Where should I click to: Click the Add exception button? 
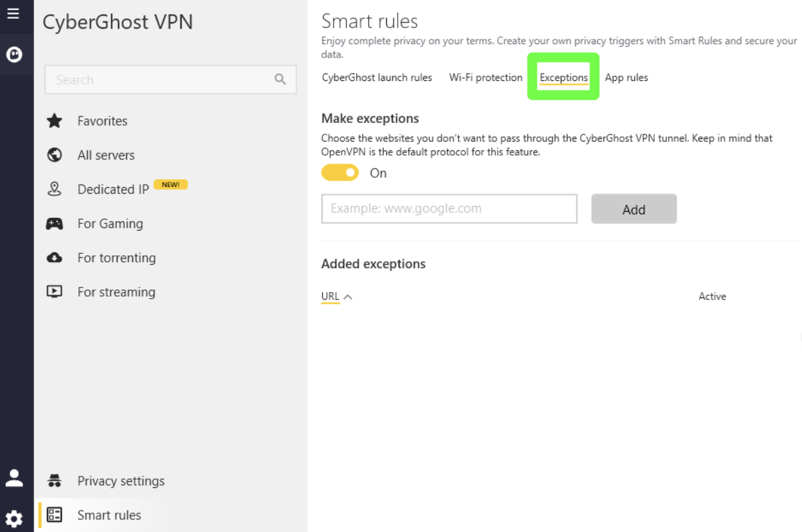pyautogui.click(x=634, y=209)
